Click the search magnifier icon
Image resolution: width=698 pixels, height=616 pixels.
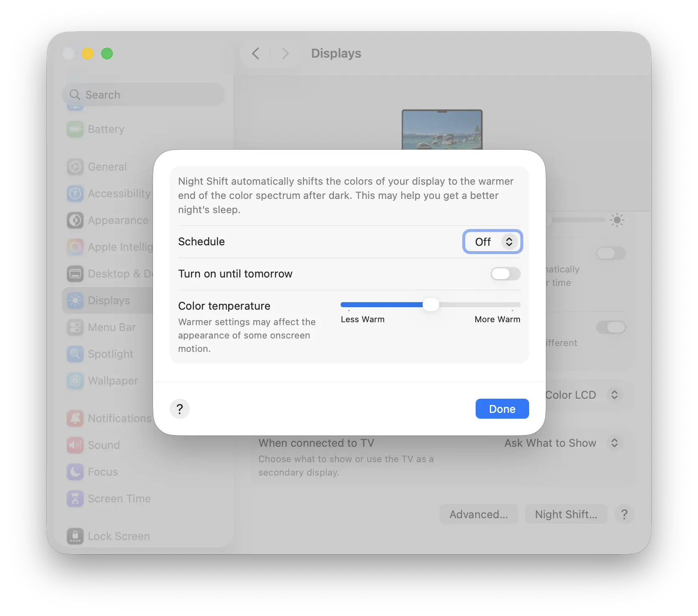point(75,95)
